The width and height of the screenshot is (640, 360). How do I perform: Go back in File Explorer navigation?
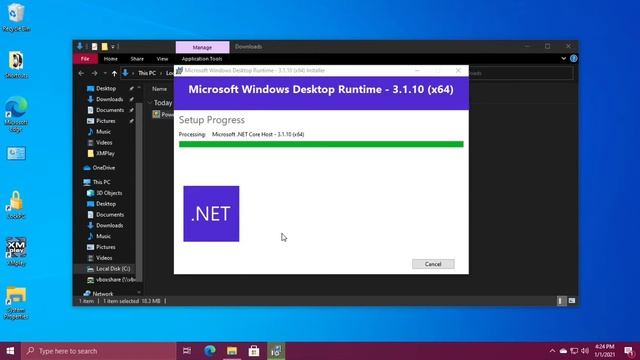(x=81, y=73)
